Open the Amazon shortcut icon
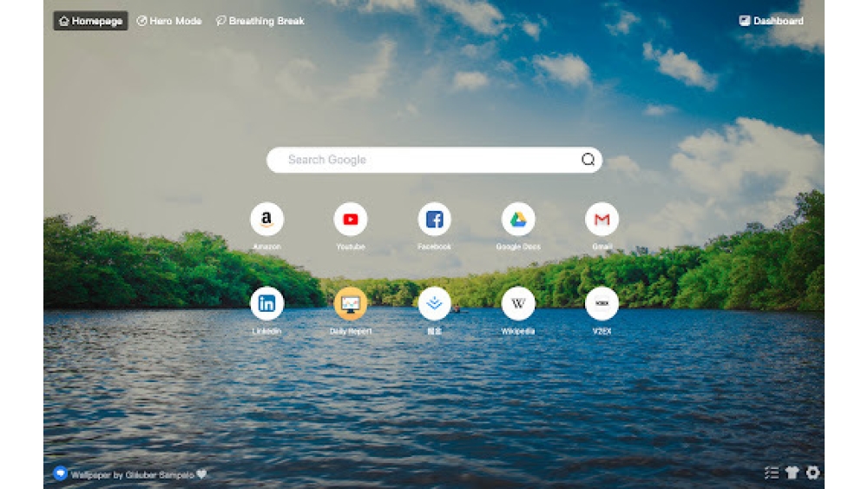The height and width of the screenshot is (489, 868). (266, 219)
